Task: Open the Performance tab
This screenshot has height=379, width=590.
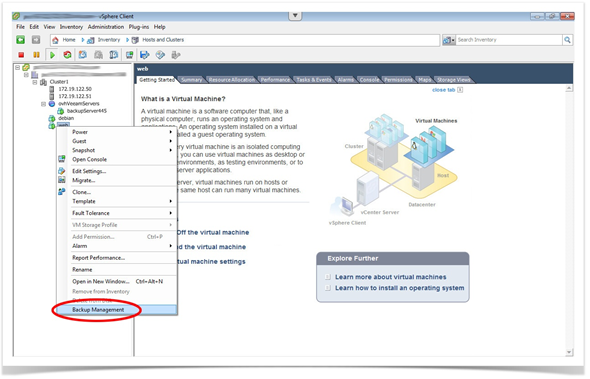Action: [x=275, y=80]
